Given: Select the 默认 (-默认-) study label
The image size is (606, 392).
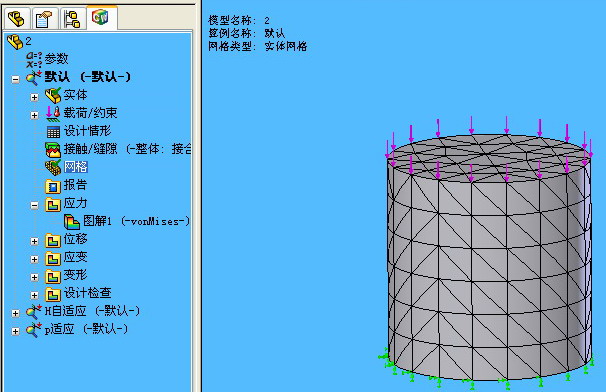Looking at the screenshot, I should click(x=88, y=77).
